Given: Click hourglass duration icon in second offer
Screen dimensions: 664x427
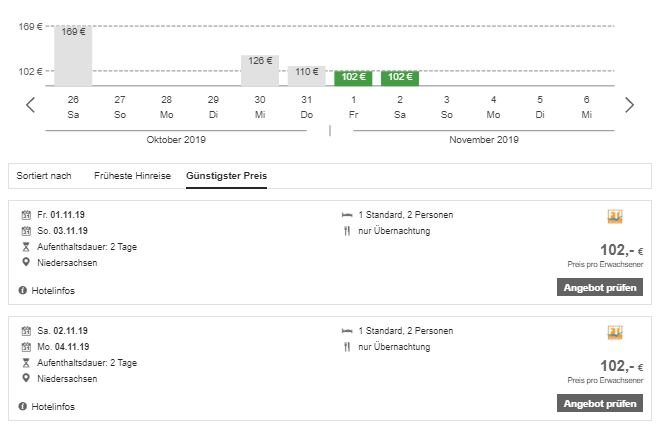Looking at the screenshot, I should (25, 362).
